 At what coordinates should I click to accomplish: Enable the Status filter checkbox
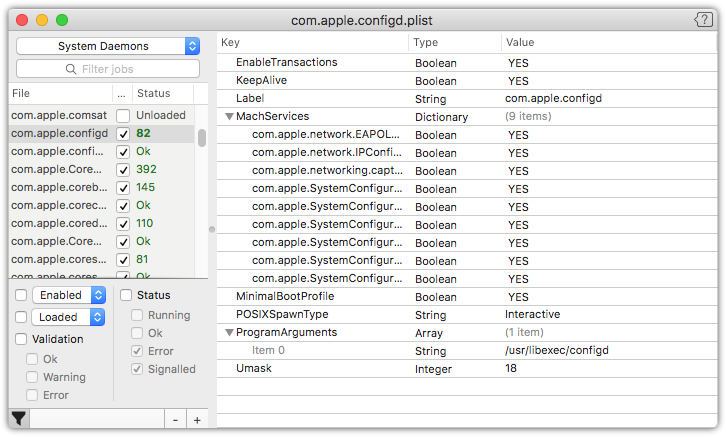126,295
